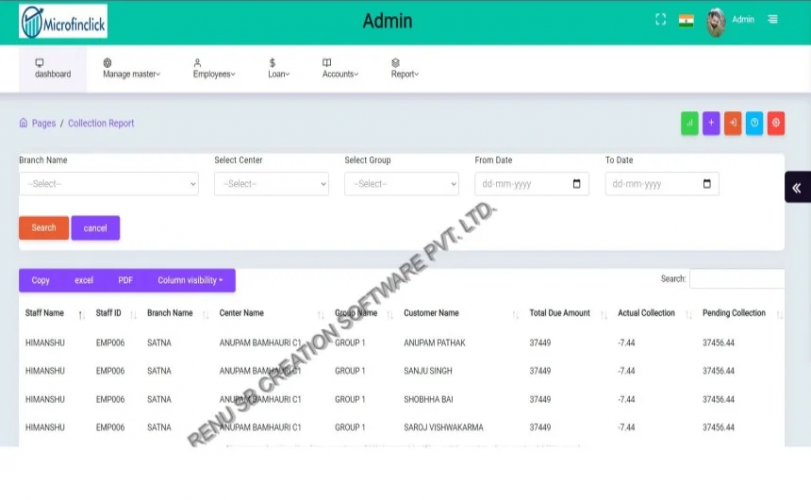
Task: Sort by Customer Name column arrows
Action: (x=515, y=315)
